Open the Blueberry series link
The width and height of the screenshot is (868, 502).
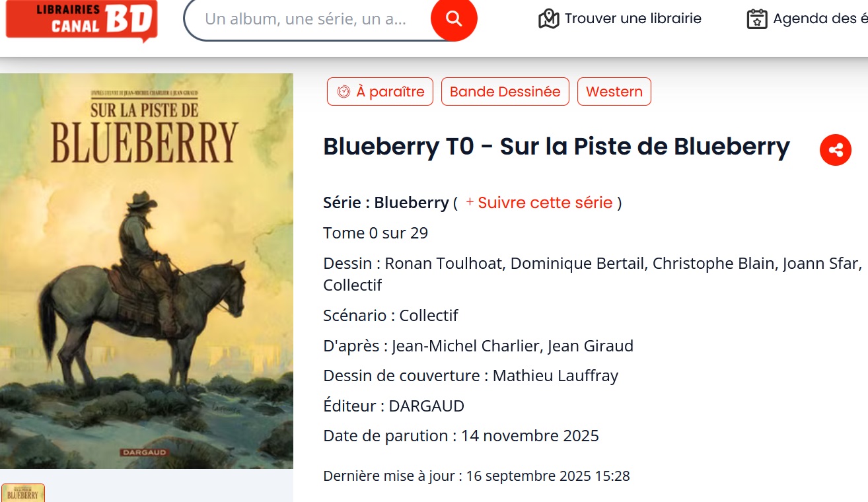click(x=411, y=203)
